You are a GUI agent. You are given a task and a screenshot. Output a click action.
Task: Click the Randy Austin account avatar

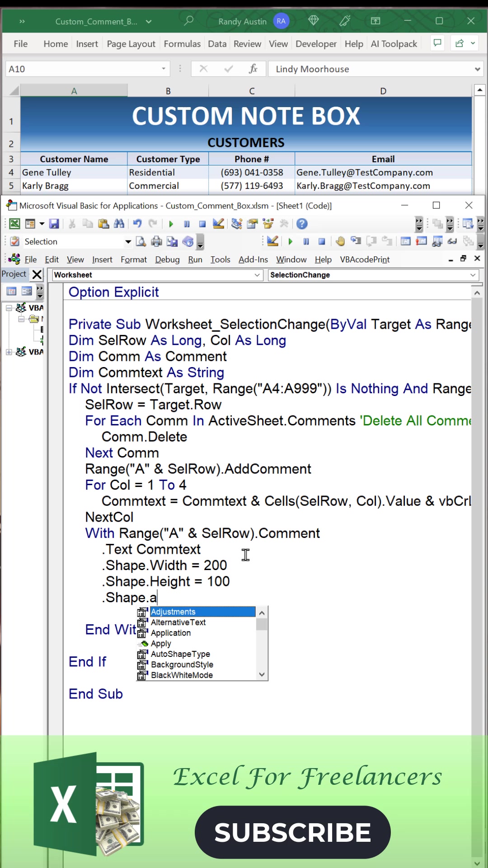(x=281, y=21)
